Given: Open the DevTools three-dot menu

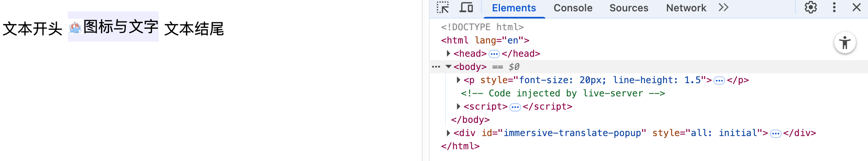Looking at the screenshot, I should click(x=834, y=8).
